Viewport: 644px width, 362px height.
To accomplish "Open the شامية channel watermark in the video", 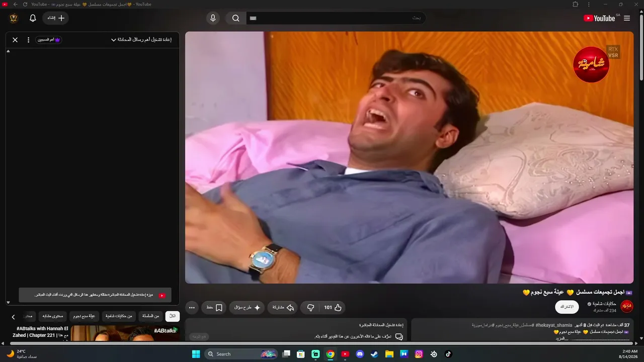I will pos(591,64).
